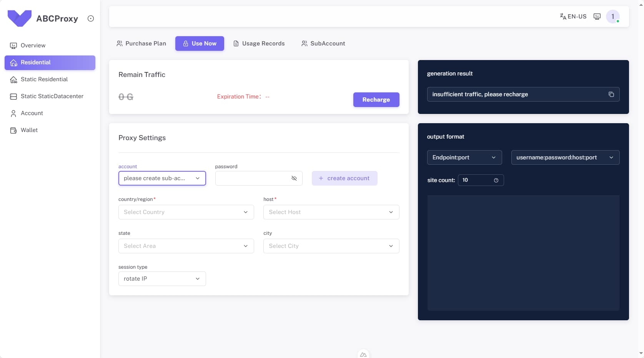Open the SubAccount tab
This screenshot has height=358, width=644.
pyautogui.click(x=323, y=43)
